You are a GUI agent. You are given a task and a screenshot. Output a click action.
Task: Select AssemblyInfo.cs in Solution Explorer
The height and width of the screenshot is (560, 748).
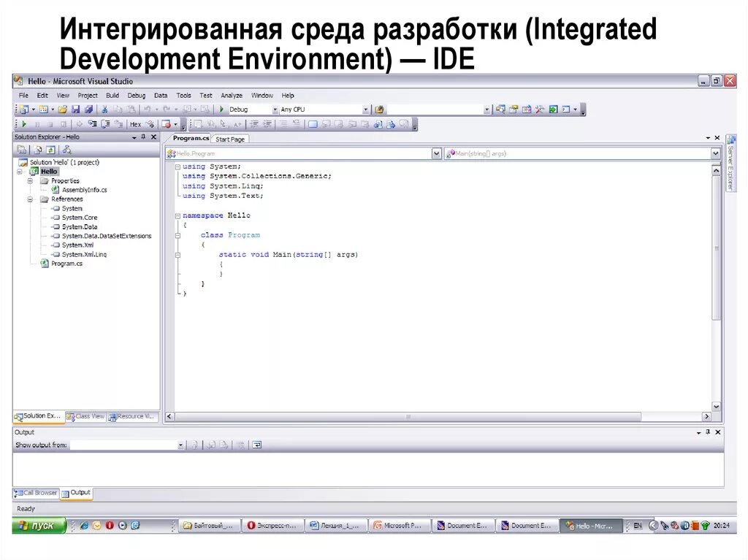coord(85,190)
